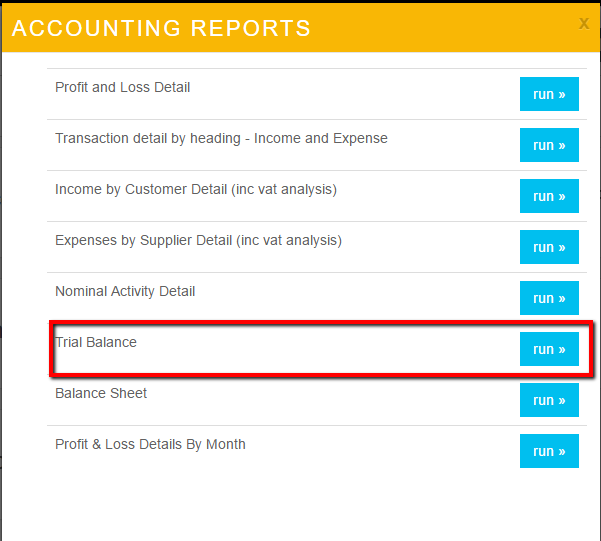Click the 'ACCOUNTING REPORTS' header title
The width and height of the screenshot is (601, 541).
coord(161,28)
